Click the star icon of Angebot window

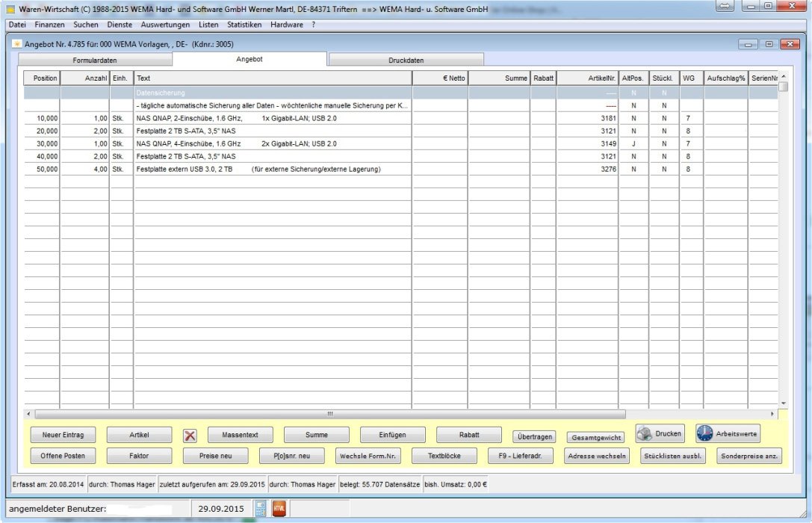17,44
